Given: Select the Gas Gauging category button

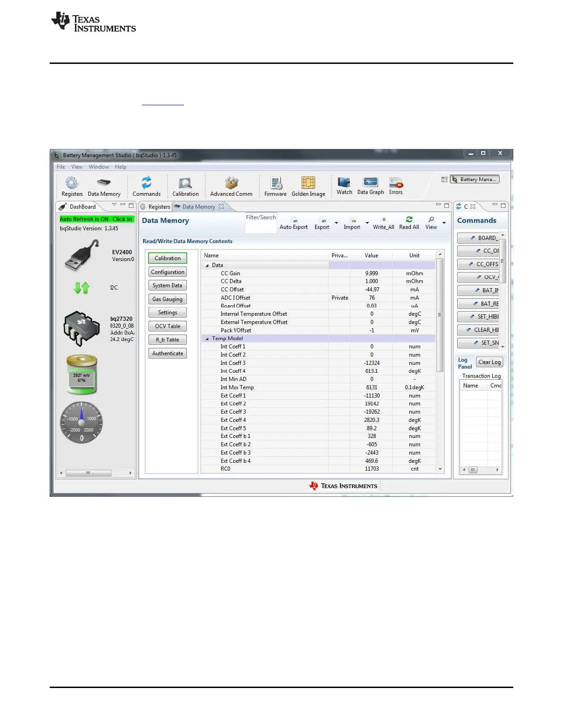Looking at the screenshot, I should 167,299.
